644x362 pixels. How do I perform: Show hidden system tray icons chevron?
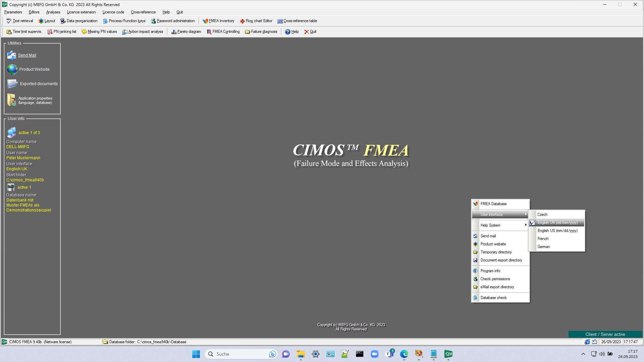click(583, 354)
